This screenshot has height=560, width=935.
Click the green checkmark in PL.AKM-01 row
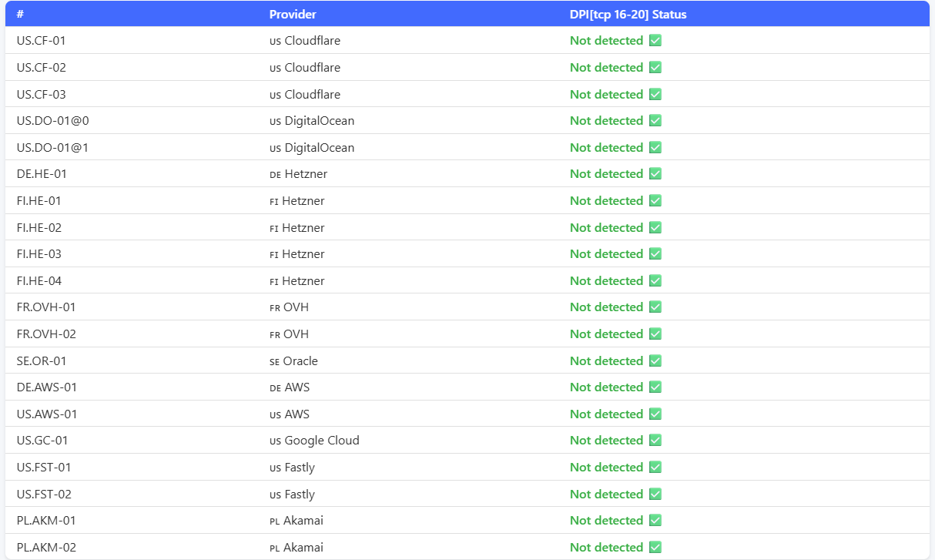(655, 521)
